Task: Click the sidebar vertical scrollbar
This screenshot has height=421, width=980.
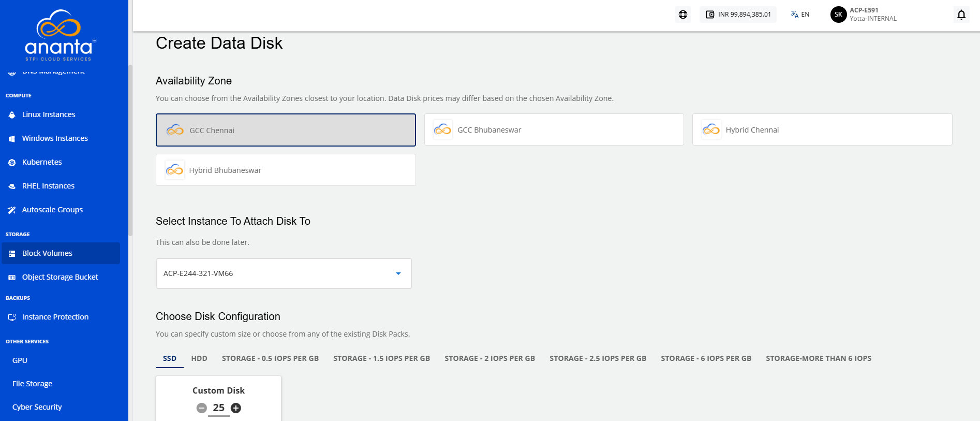Action: pyautogui.click(x=130, y=150)
